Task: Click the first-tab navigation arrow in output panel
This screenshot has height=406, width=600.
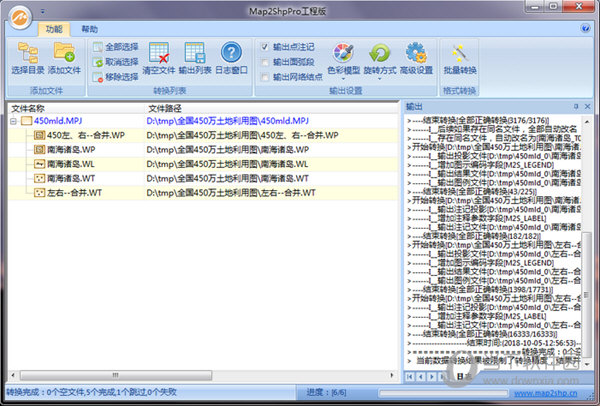Action: pos(410,377)
